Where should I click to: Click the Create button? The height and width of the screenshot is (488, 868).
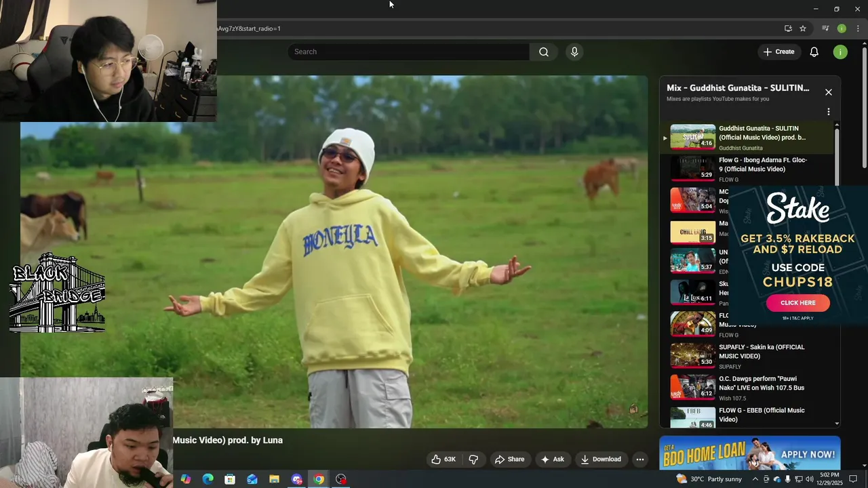(778, 52)
